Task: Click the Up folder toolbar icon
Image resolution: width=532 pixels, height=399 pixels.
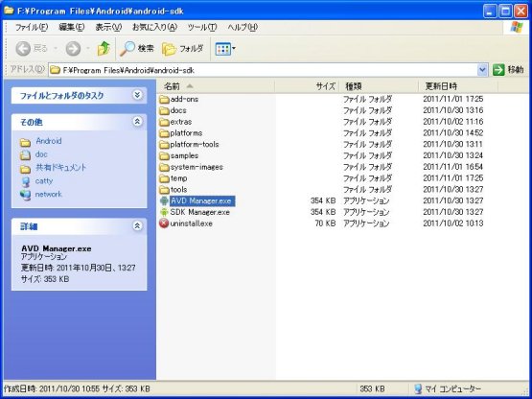Action: click(104, 49)
